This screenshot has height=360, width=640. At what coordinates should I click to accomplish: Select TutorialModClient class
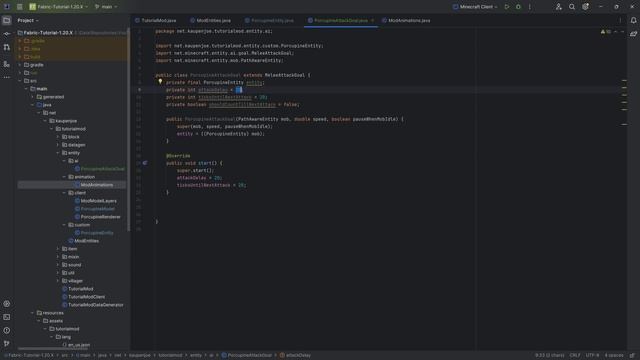coord(87,297)
